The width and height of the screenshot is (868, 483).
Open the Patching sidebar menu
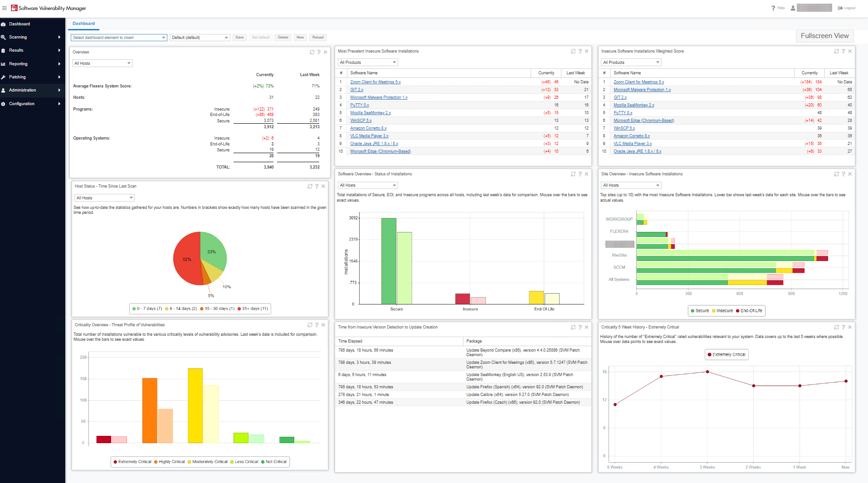point(32,77)
